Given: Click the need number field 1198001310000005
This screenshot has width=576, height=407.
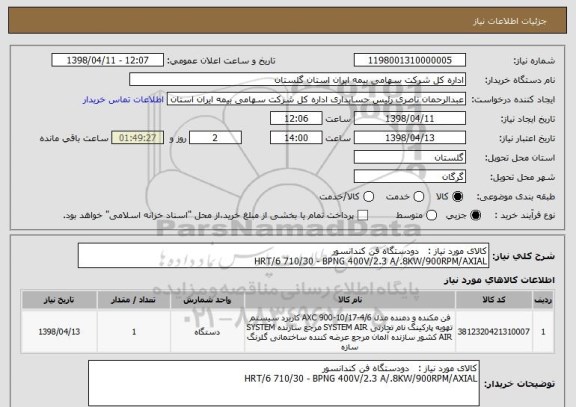Looking at the screenshot, I should (x=410, y=60).
